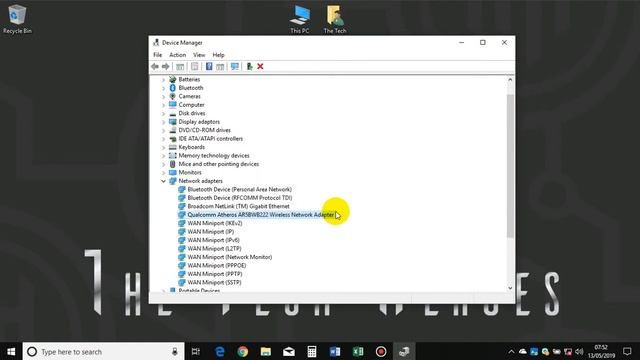Select WAN Miniport (IPv6)
Viewport: 640px width, 360px height.
213,240
